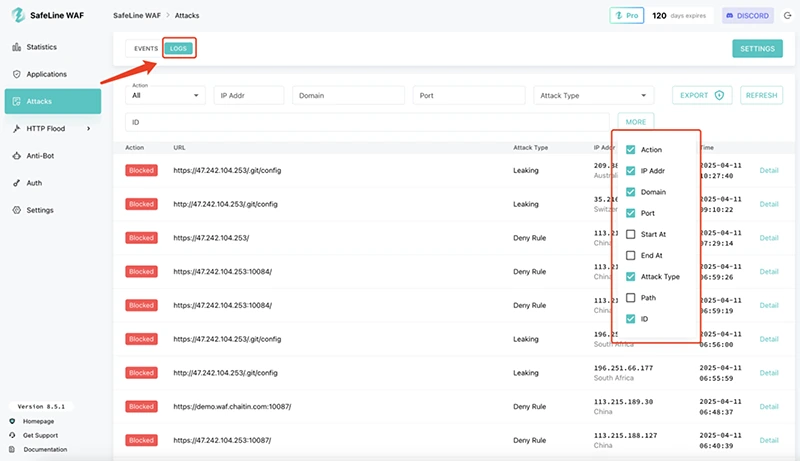The height and width of the screenshot is (461, 800).
Task: Uncheck the Action column checkbox
Action: [x=631, y=150]
